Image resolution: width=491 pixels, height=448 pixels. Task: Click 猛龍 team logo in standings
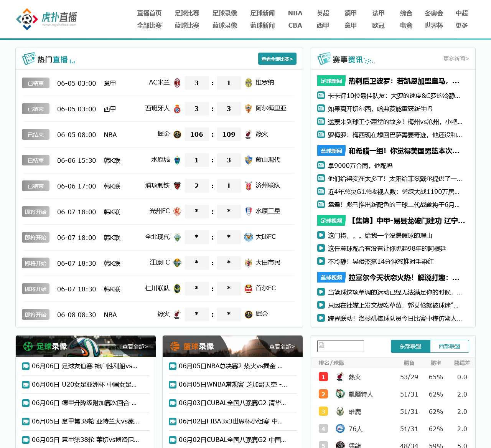[x=340, y=445]
